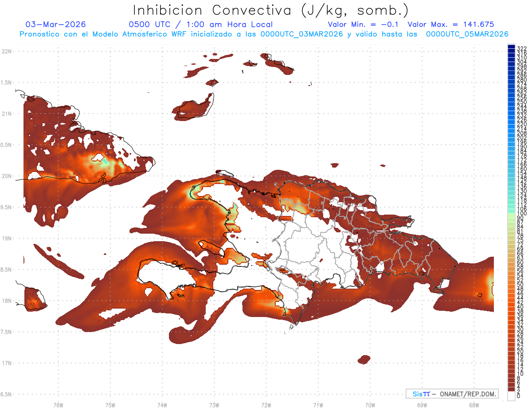Image resolution: width=532 pixels, height=411 pixels.
Task: Click the "50" colorbar value label
Action: (520, 285)
